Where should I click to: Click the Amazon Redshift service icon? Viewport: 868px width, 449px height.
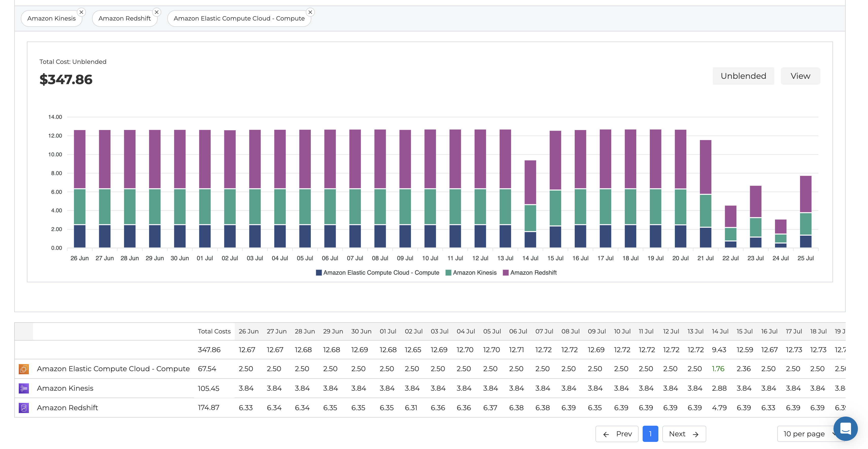click(x=24, y=408)
